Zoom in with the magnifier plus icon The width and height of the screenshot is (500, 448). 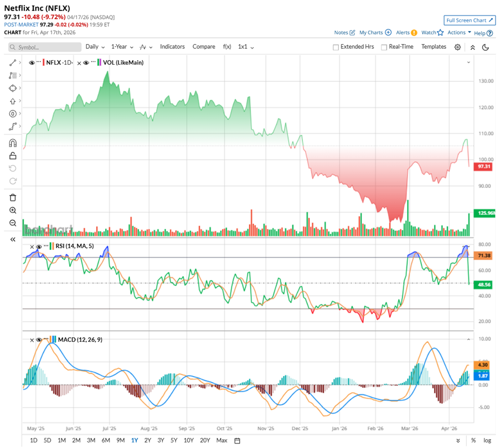click(x=13, y=210)
